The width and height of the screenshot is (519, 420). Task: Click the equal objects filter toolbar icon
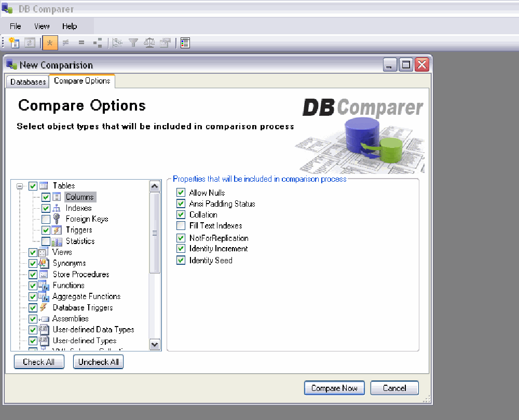point(81,43)
